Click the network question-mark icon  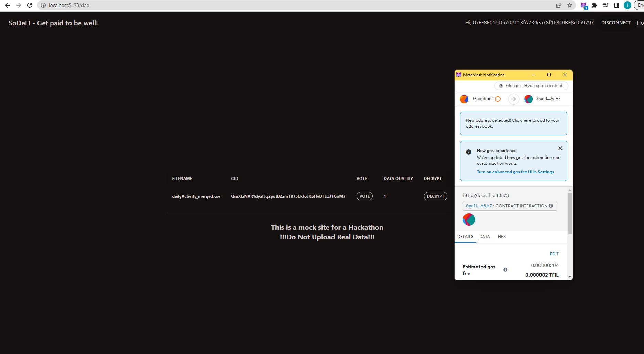pos(501,86)
